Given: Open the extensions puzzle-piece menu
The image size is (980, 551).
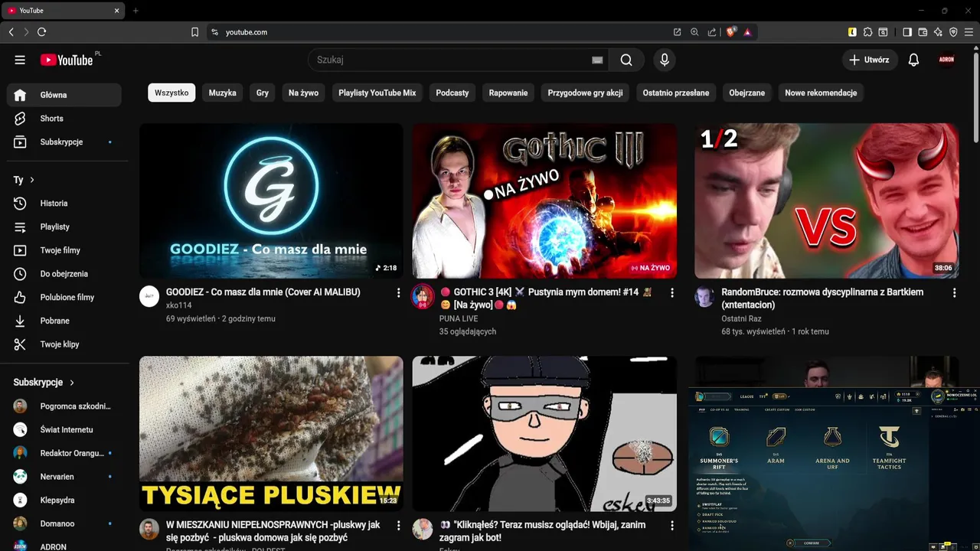Looking at the screenshot, I should (x=867, y=32).
